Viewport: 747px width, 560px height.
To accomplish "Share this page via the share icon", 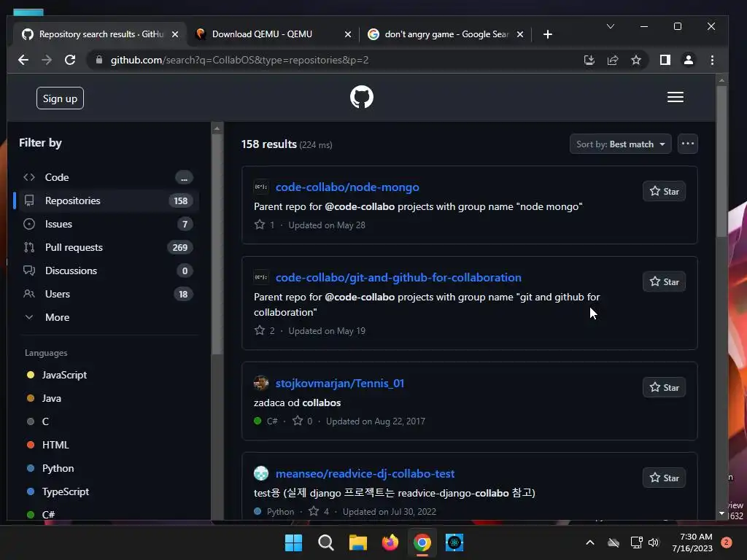I will (x=613, y=60).
